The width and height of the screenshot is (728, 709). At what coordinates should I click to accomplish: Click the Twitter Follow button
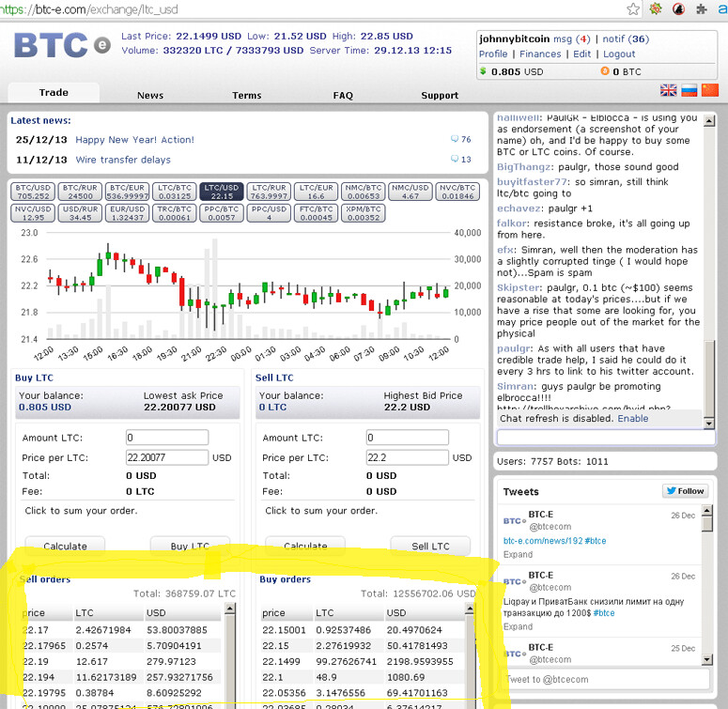[x=686, y=491]
